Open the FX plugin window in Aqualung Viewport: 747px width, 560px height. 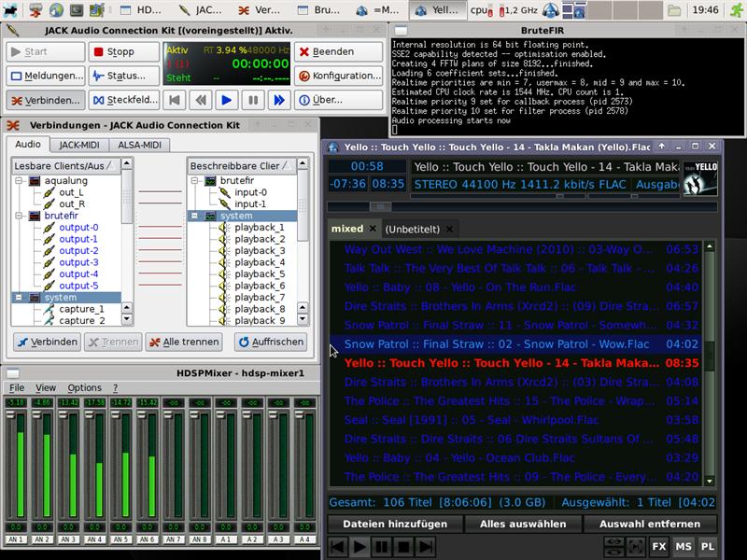[659, 546]
